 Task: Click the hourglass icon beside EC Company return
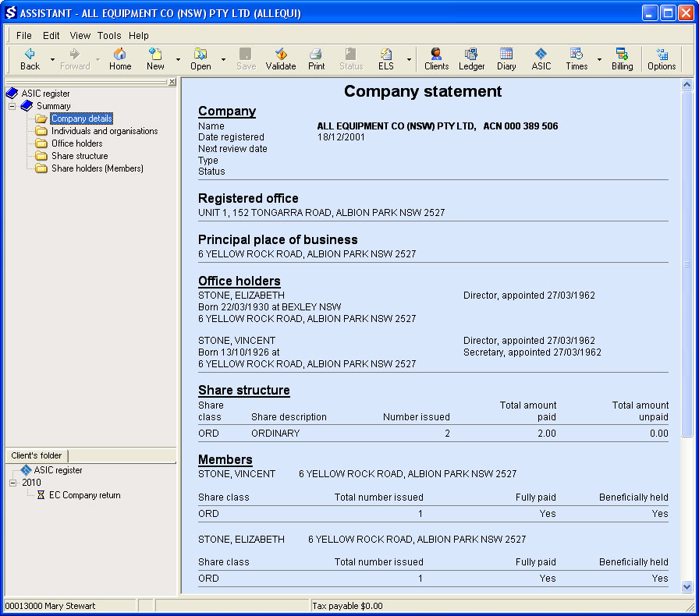(x=41, y=495)
